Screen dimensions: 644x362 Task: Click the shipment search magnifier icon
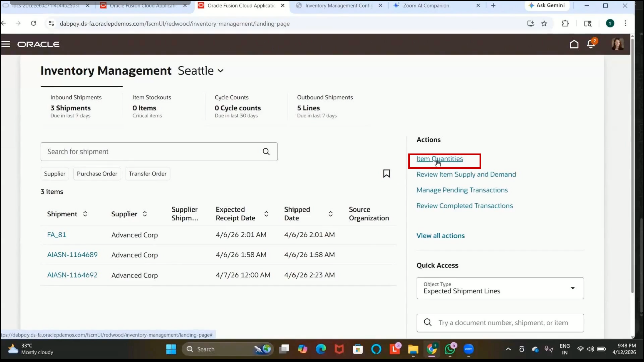click(x=266, y=152)
